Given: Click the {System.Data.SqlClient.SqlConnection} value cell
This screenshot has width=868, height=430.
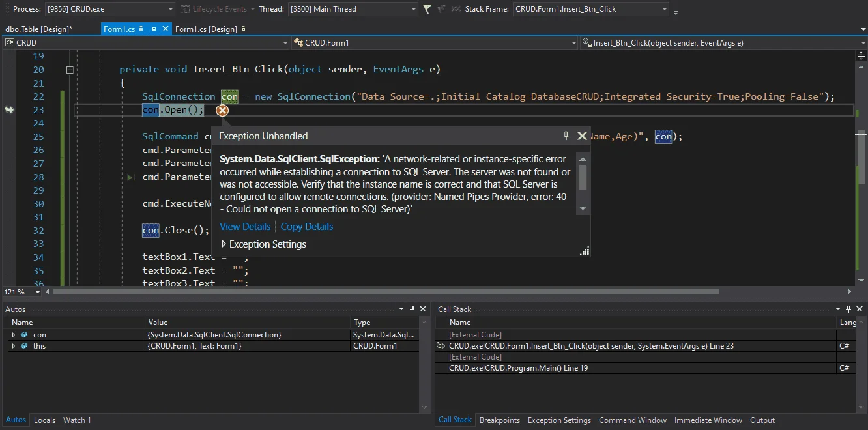Looking at the screenshot, I should [248, 335].
